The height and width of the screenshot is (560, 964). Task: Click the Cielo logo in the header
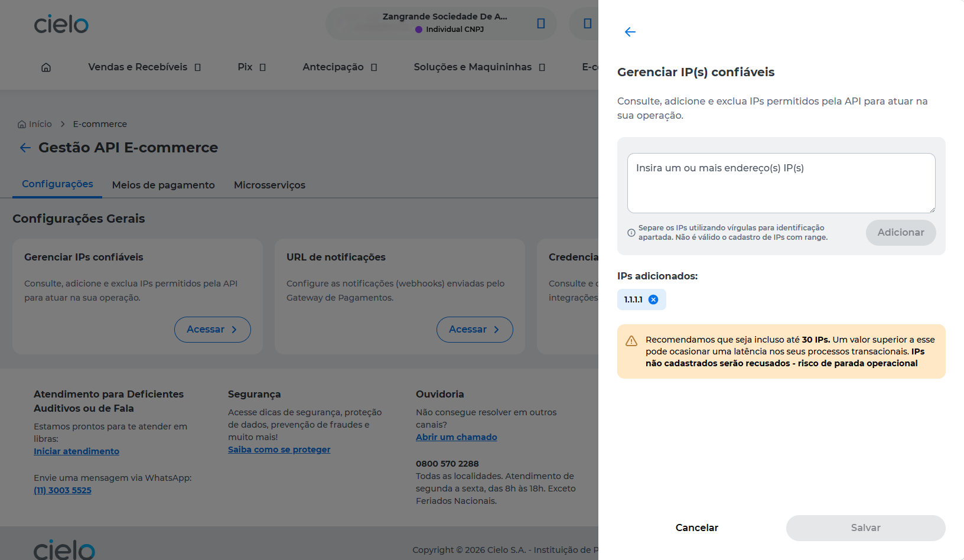(x=61, y=24)
